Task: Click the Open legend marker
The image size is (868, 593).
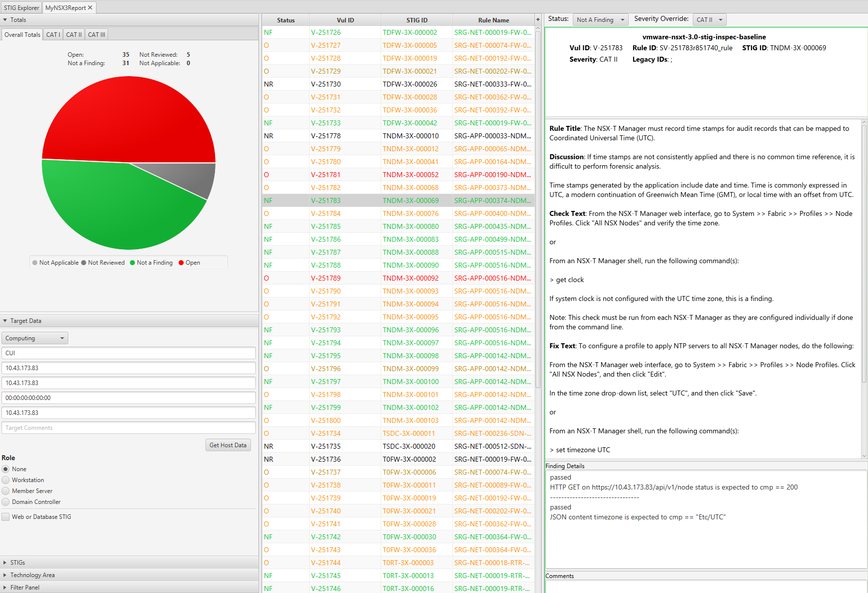Action: coord(181,263)
